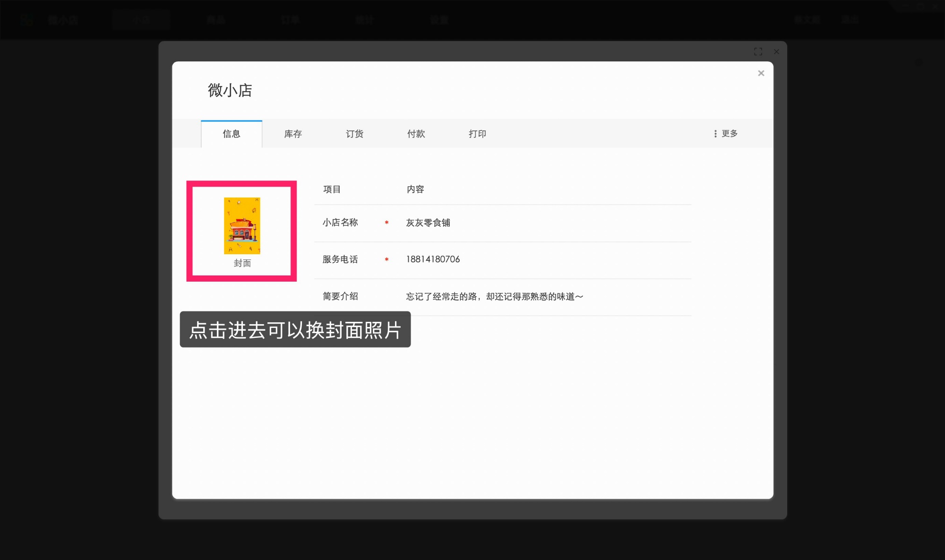The width and height of the screenshot is (945, 560).
Task: Select the 信息 tab
Action: point(231,134)
